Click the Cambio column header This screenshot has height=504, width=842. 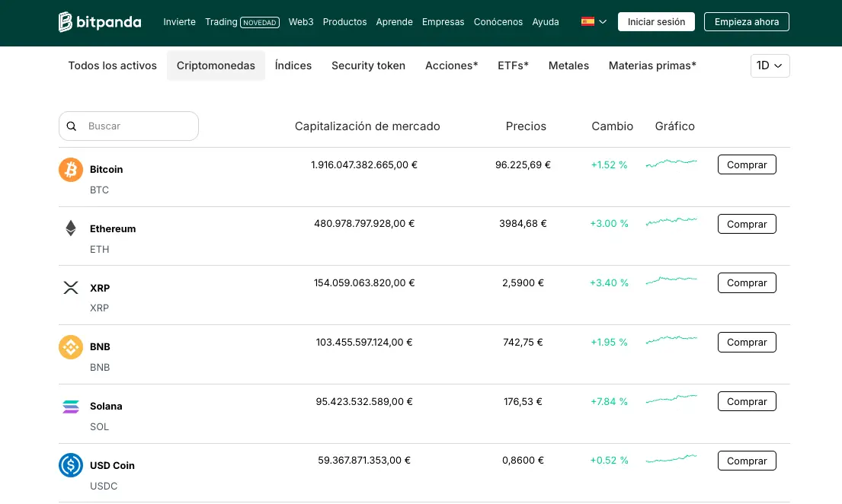[x=612, y=126]
